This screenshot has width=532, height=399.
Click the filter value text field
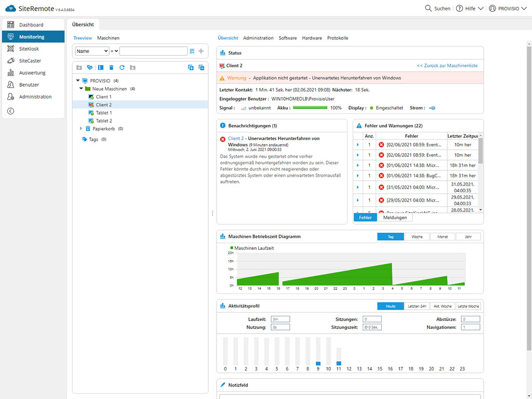pos(153,51)
